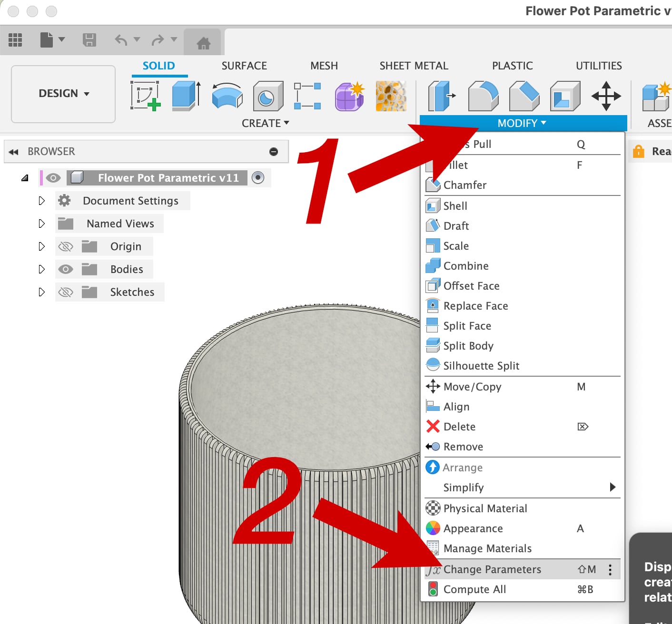Click the browser options round button
Viewport: 672px width, 624px height.
(x=274, y=151)
